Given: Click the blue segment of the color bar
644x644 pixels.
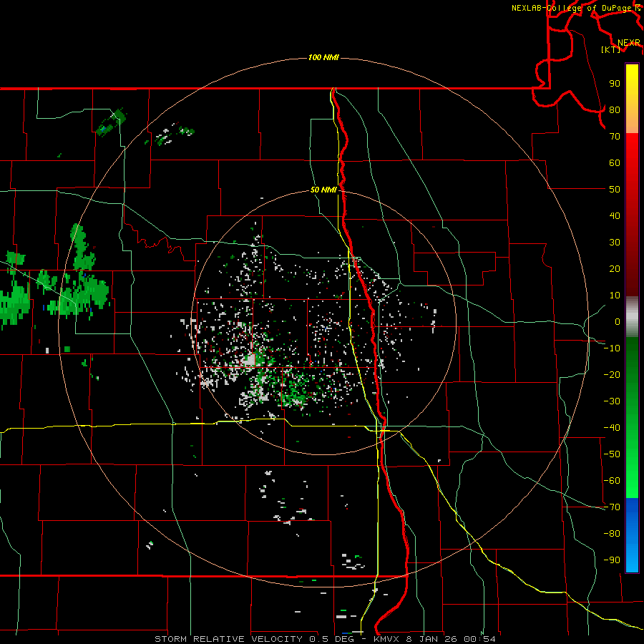Looking at the screenshot, I should click(x=632, y=535).
